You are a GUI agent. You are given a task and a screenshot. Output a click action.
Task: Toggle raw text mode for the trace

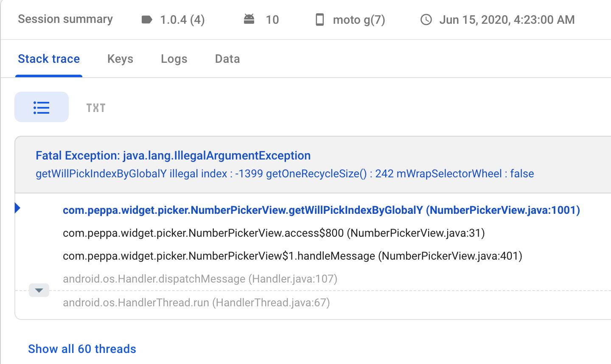(x=95, y=107)
